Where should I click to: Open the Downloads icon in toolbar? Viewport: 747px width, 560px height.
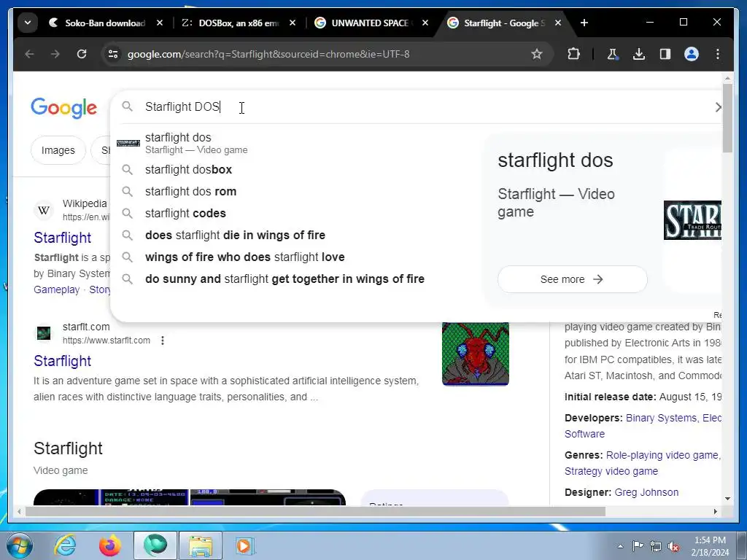(x=639, y=54)
